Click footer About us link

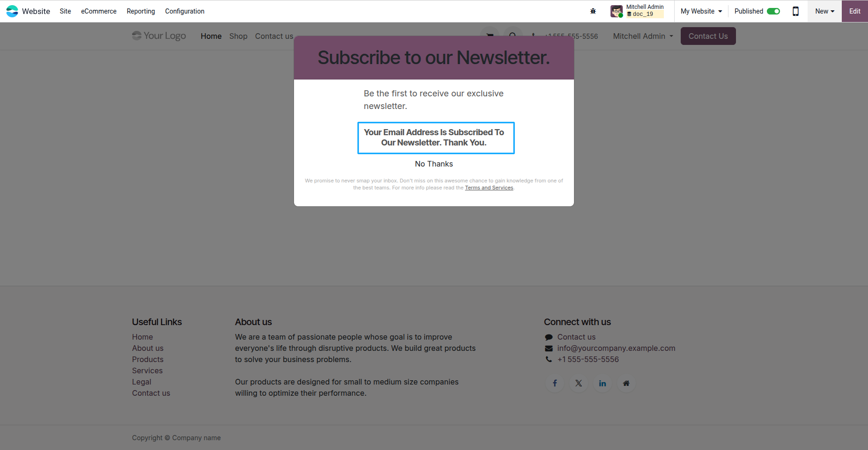(x=147, y=348)
